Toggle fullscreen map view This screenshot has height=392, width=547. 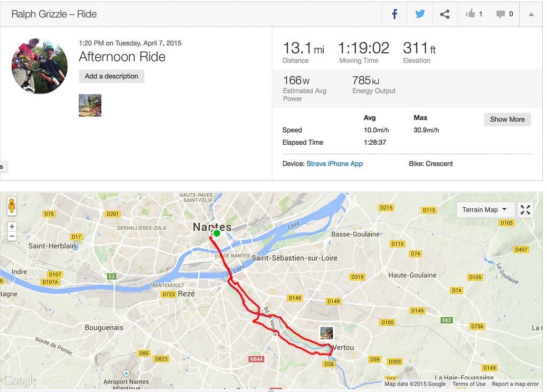[526, 209]
